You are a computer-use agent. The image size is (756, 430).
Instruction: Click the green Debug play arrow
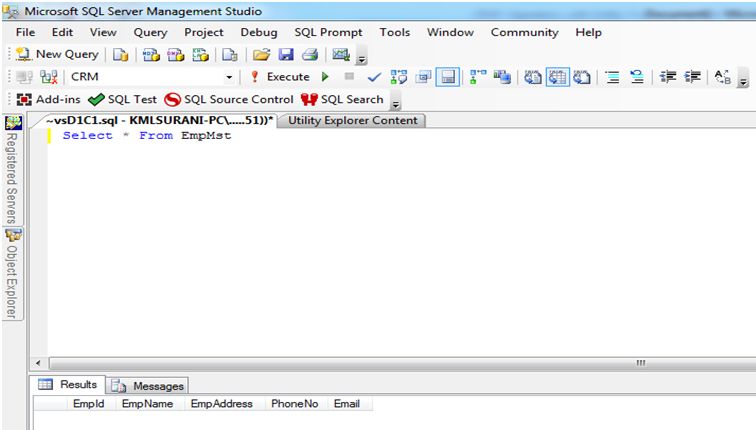point(325,77)
